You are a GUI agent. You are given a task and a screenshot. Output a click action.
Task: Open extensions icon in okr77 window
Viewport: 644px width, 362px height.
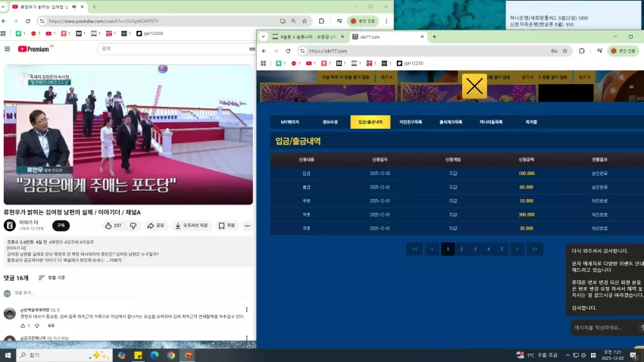click(582, 51)
